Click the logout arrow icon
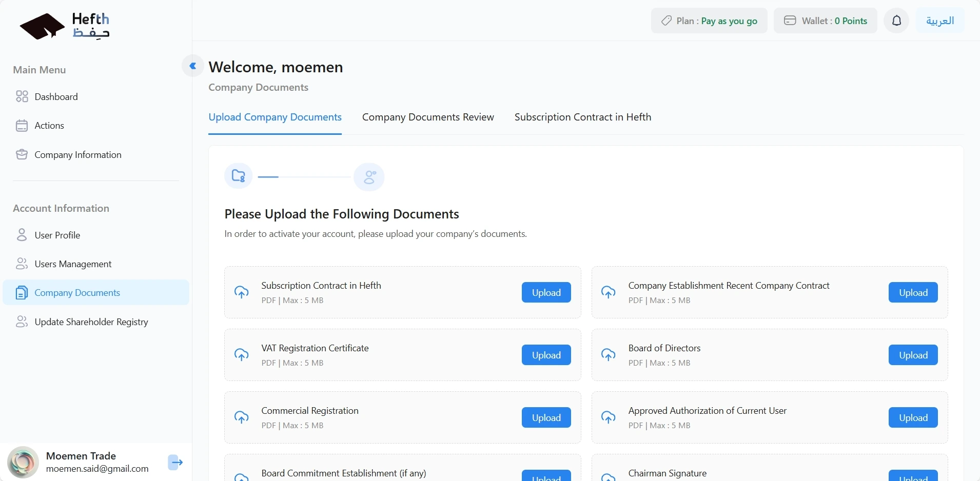The height and width of the screenshot is (481, 980). pos(175,462)
